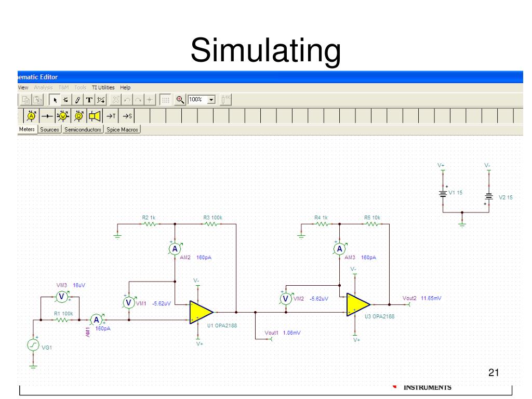The height and width of the screenshot is (399, 532).
Task: Place the yellow speaker/buzzer component
Action: point(95,116)
